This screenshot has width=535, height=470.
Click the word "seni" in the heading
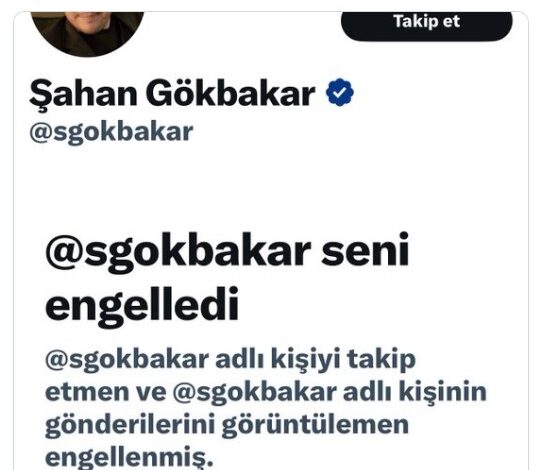click(365, 249)
